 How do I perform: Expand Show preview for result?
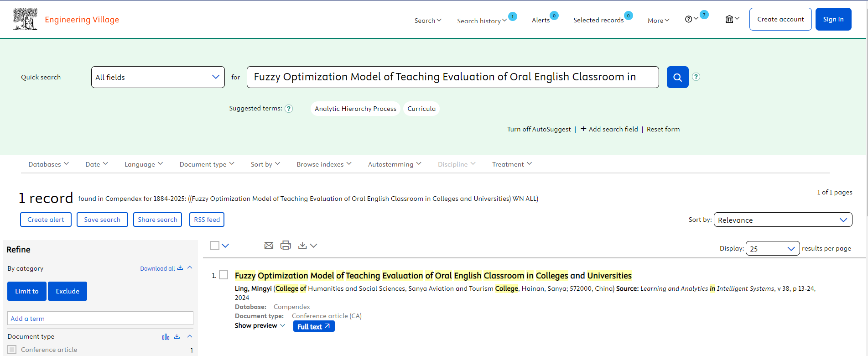click(260, 326)
